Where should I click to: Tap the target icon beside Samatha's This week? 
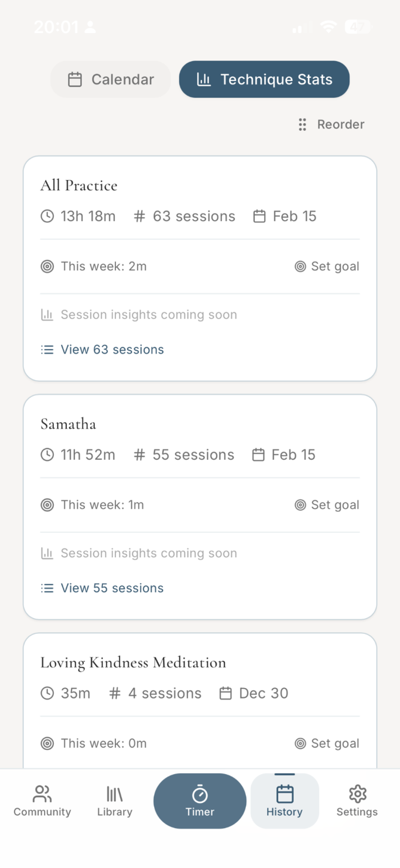click(x=47, y=505)
